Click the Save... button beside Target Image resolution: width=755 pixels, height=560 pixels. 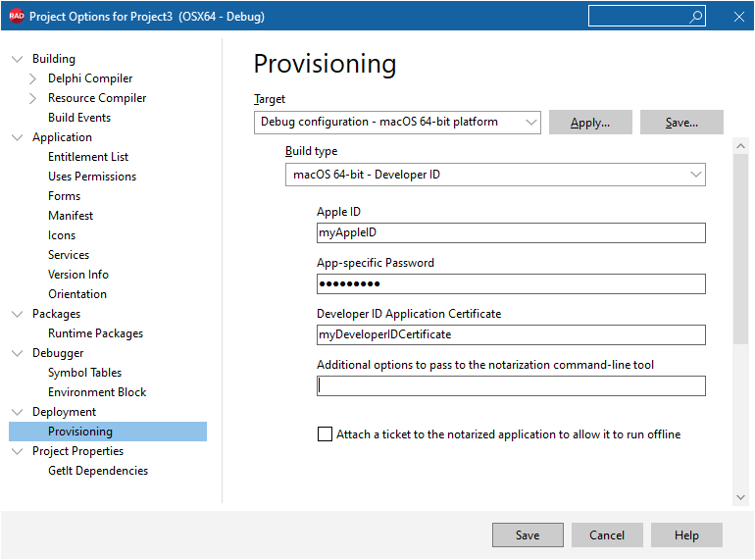[x=681, y=123]
